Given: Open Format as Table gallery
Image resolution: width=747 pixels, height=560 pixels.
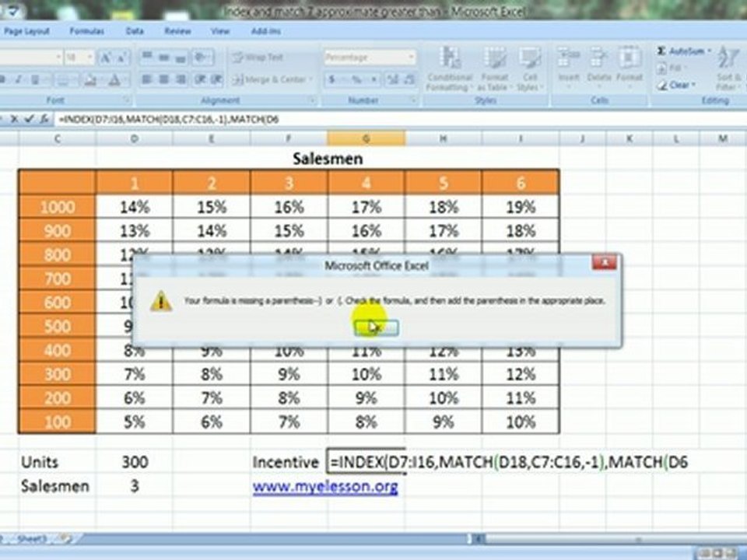Looking at the screenshot, I should [x=494, y=69].
